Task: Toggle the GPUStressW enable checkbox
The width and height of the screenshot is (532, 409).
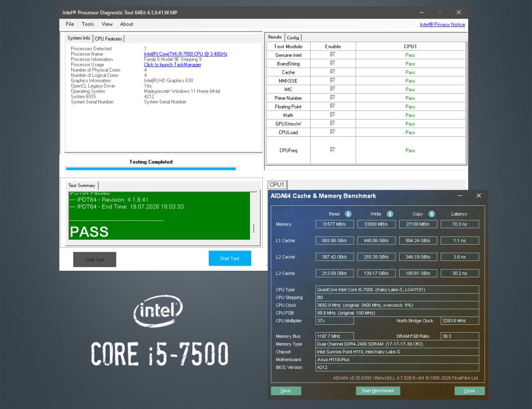Action: pyautogui.click(x=332, y=123)
